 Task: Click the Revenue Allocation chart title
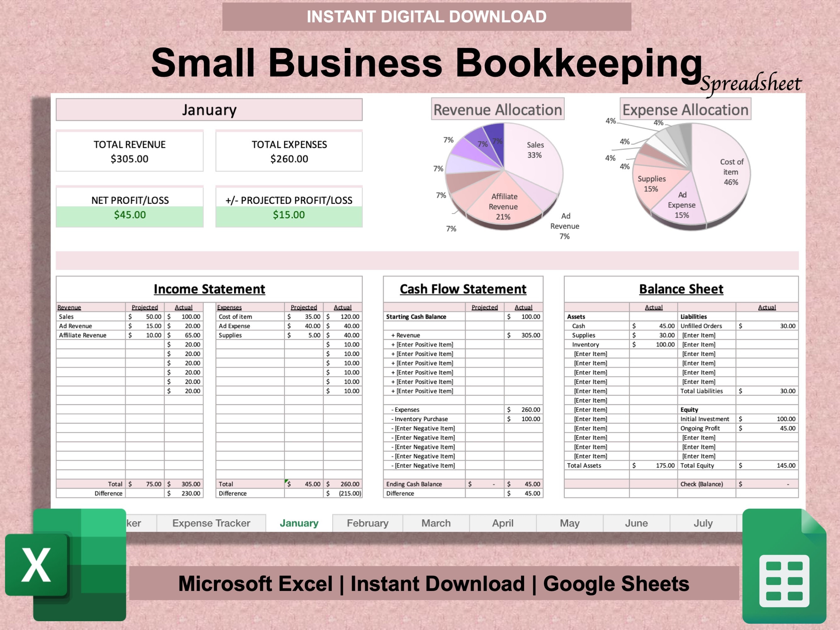coord(497,110)
